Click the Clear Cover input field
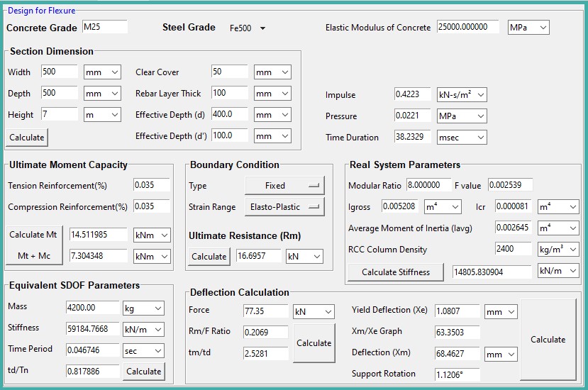The image size is (588, 390). click(230, 71)
